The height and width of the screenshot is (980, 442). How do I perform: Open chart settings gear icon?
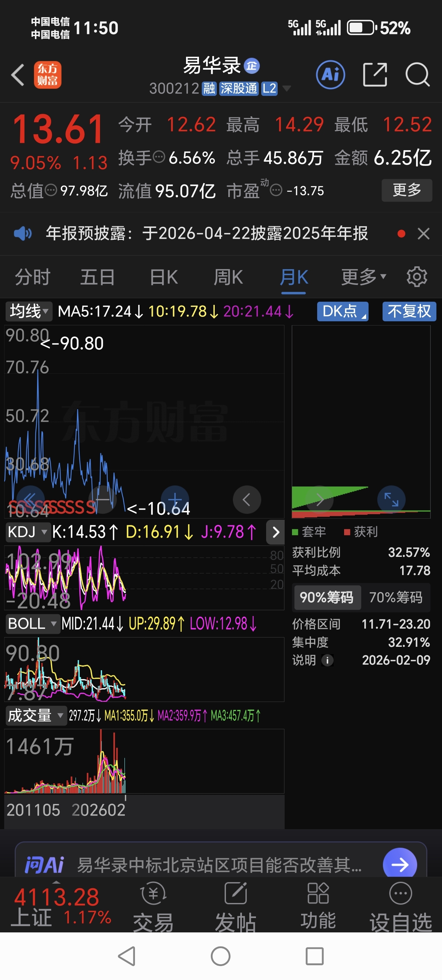point(417,277)
